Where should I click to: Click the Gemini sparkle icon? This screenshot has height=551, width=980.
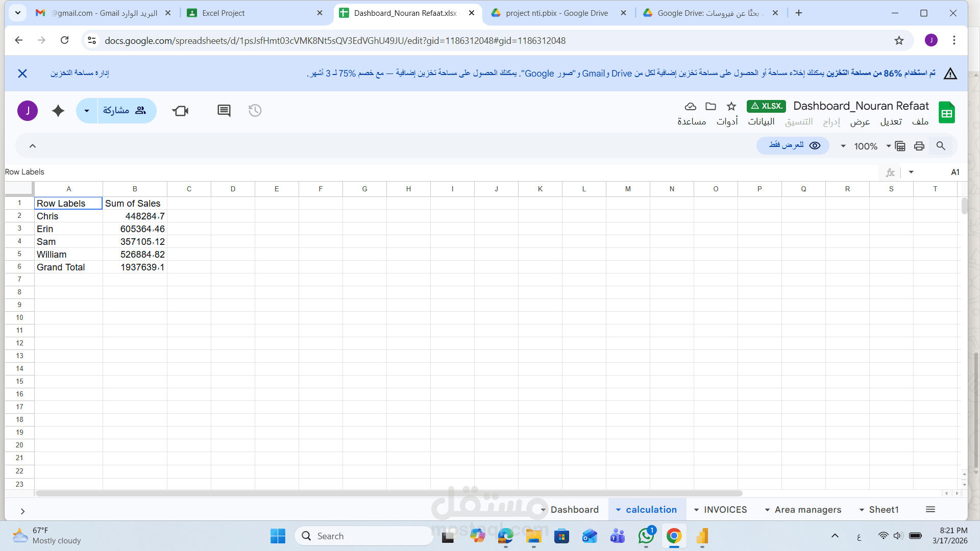(x=58, y=111)
